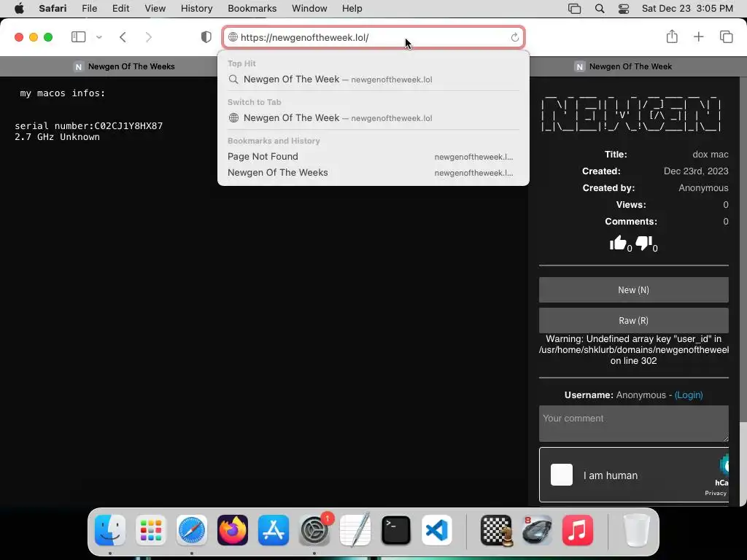Click the thumbs up like icon
The image size is (747, 560).
tap(618, 243)
